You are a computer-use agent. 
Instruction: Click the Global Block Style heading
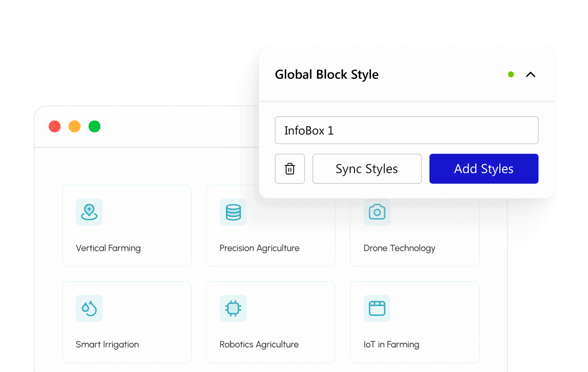327,75
